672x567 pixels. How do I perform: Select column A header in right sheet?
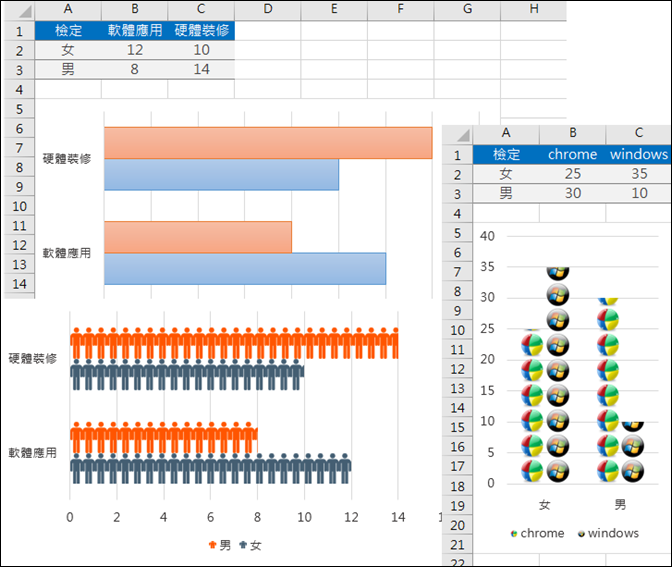[x=506, y=133]
